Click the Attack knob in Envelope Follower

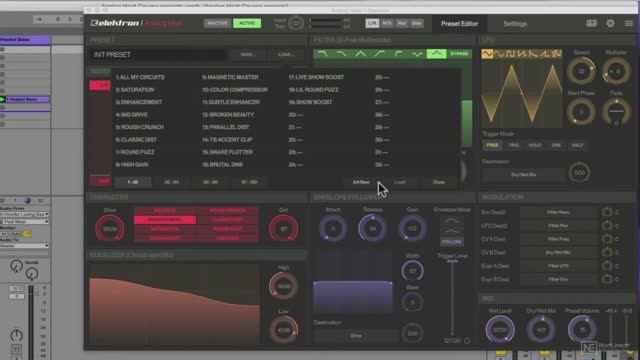point(333,228)
